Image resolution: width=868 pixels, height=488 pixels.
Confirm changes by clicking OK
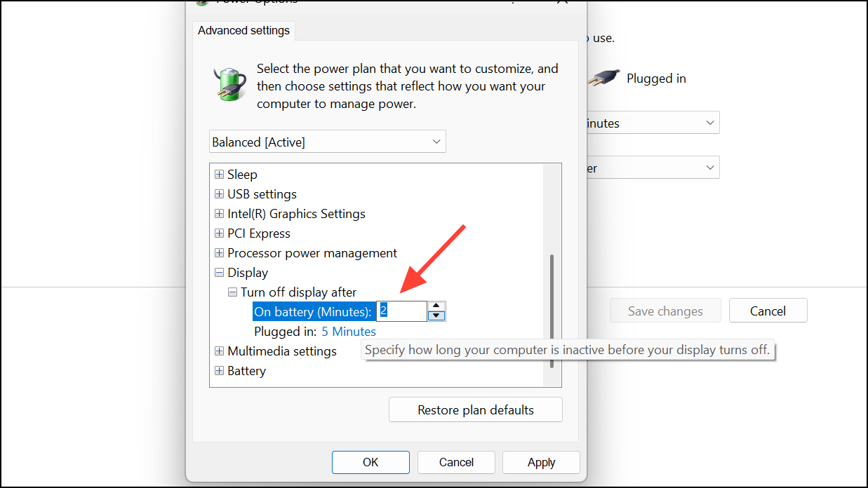370,462
